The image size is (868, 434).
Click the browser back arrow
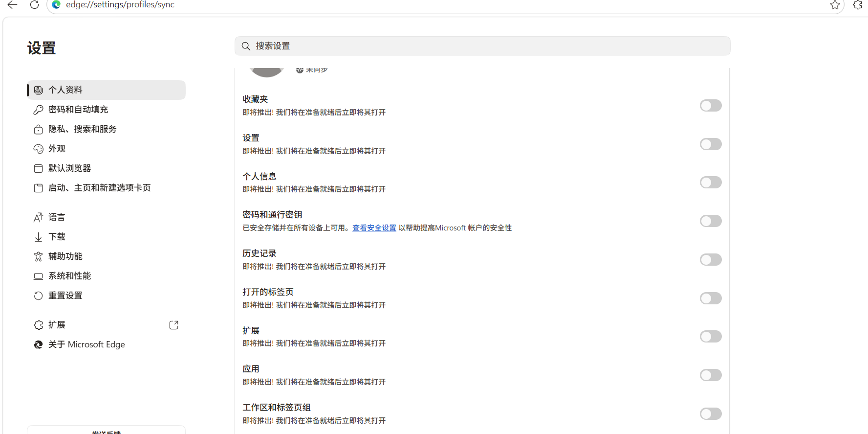point(13,5)
